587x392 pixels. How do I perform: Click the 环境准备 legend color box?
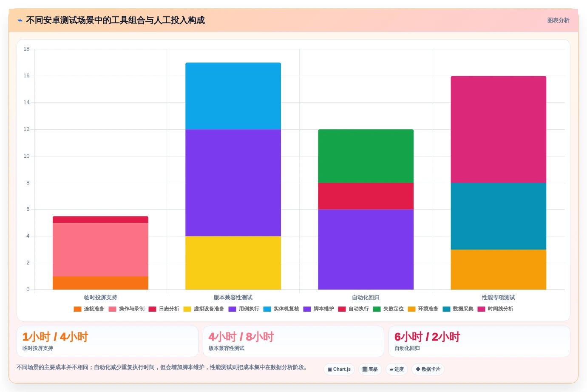411,309
